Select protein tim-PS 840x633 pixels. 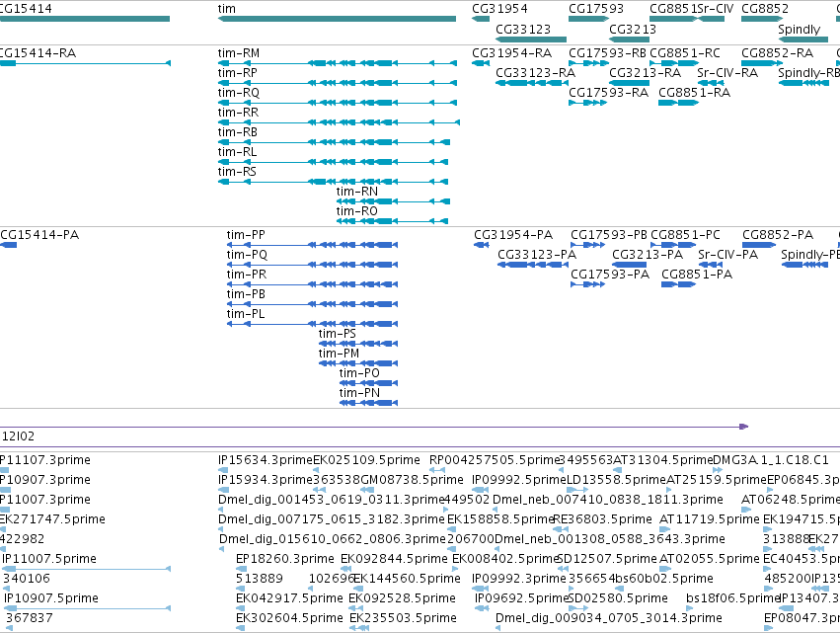(x=358, y=344)
